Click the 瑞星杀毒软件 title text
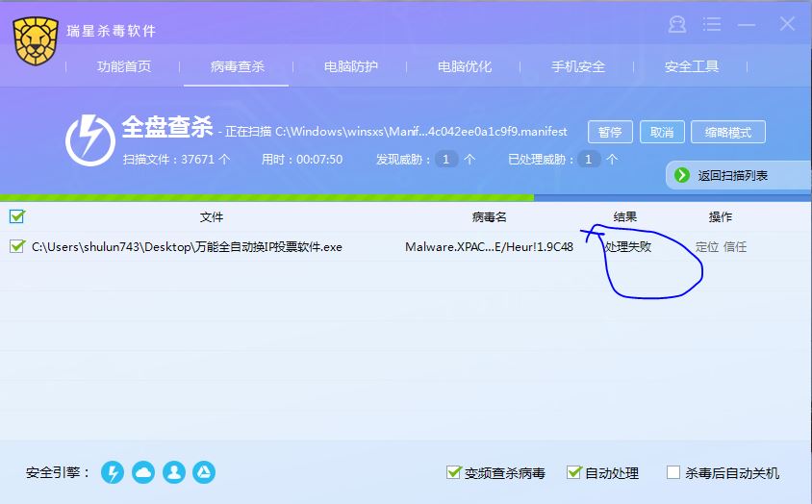The width and height of the screenshot is (812, 504). tap(112, 31)
